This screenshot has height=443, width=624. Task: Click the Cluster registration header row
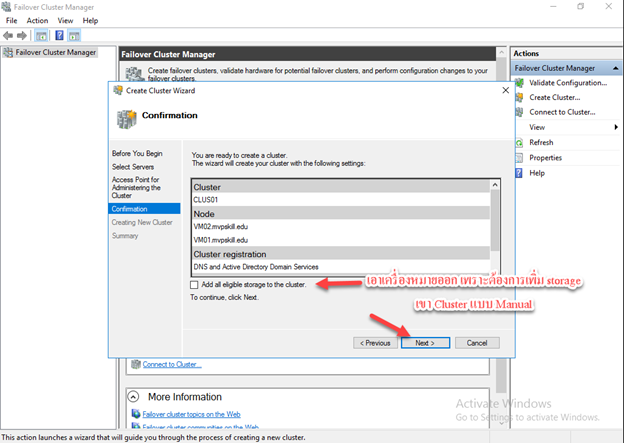[x=341, y=254]
